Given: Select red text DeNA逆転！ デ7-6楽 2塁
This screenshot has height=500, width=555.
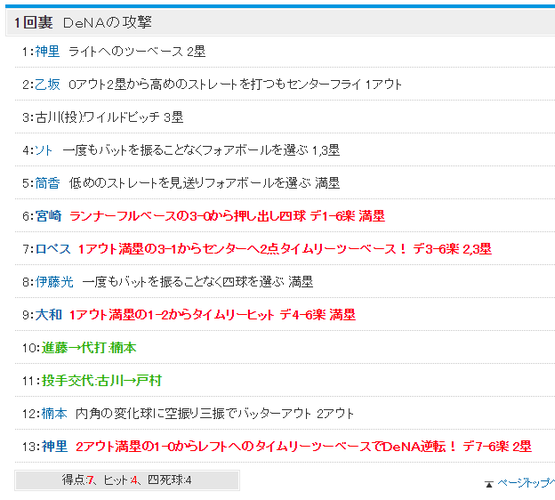Looking at the screenshot, I should (303, 447).
